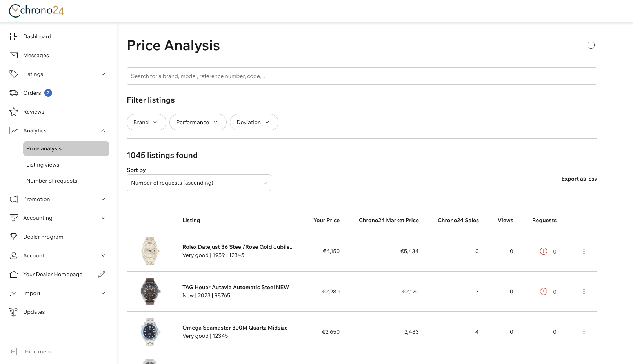The width and height of the screenshot is (633, 364).
Task: Click the red warning icon in TAG Heuer row
Action: [544, 292]
